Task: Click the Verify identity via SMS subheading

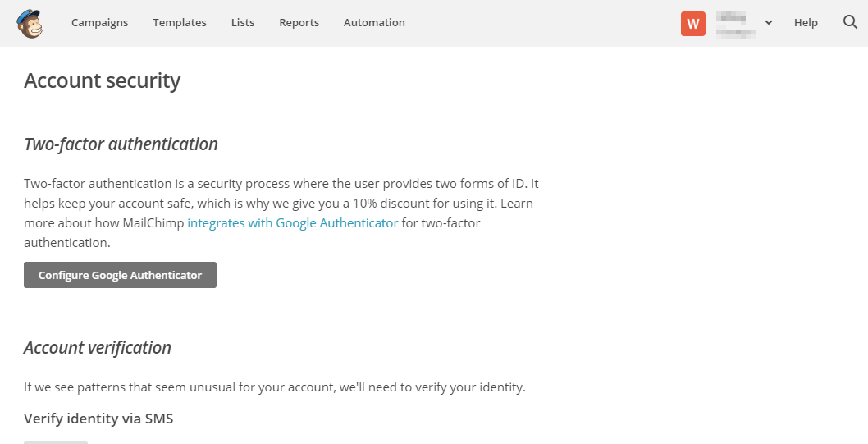Action: [98, 419]
